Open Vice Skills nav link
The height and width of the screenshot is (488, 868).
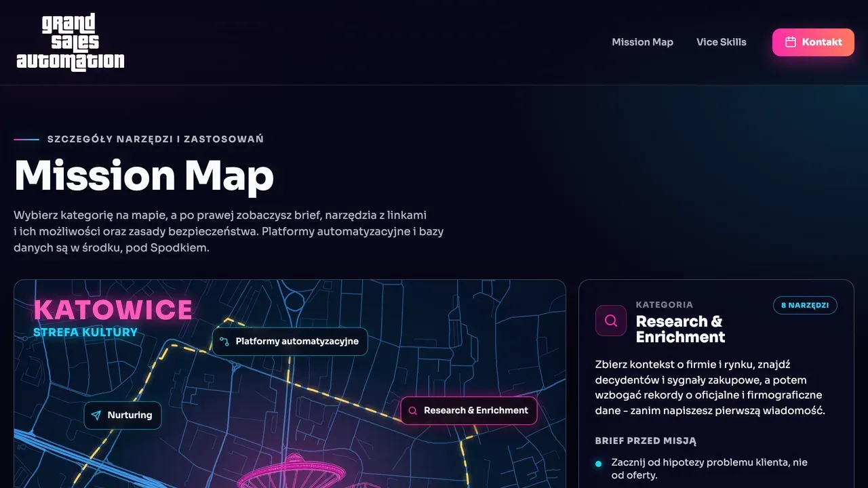point(721,42)
